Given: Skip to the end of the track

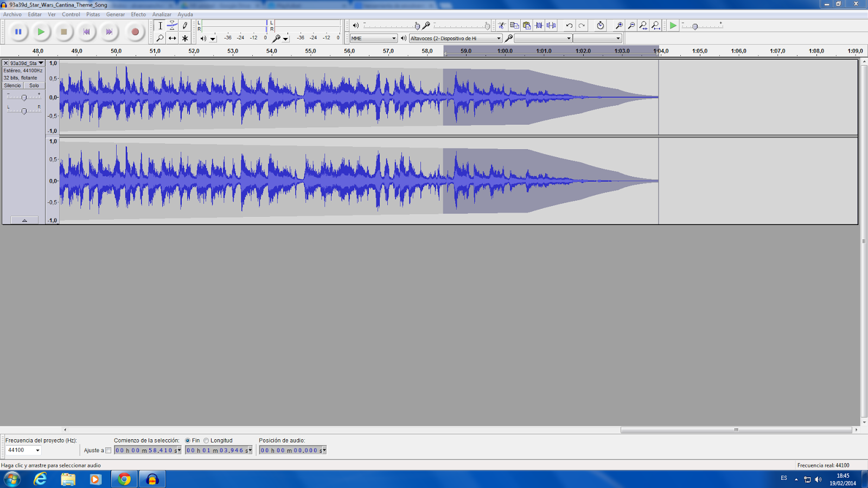Looking at the screenshot, I should pos(109,32).
